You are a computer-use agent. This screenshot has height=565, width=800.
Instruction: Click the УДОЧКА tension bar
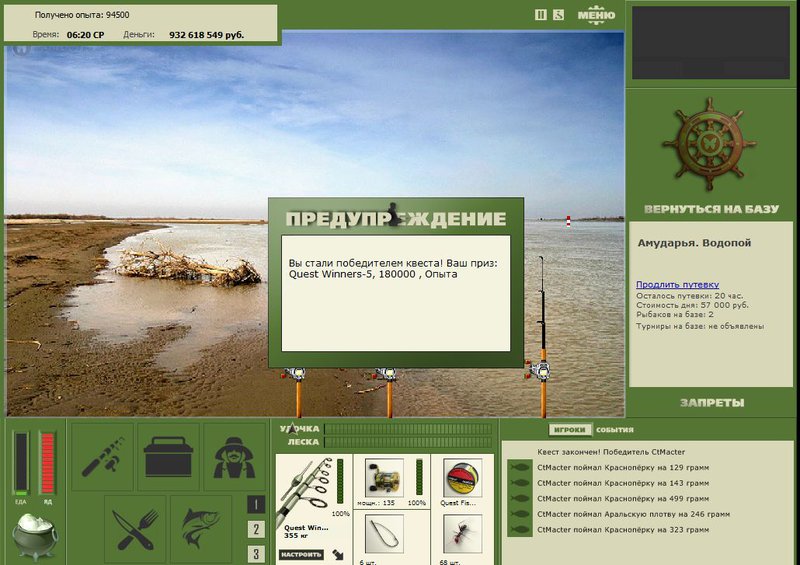[x=408, y=429]
